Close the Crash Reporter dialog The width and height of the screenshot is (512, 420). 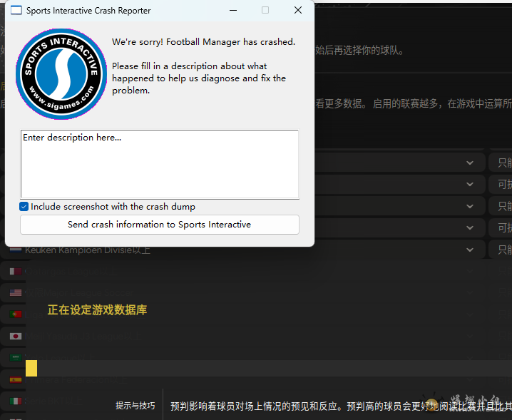click(x=298, y=10)
